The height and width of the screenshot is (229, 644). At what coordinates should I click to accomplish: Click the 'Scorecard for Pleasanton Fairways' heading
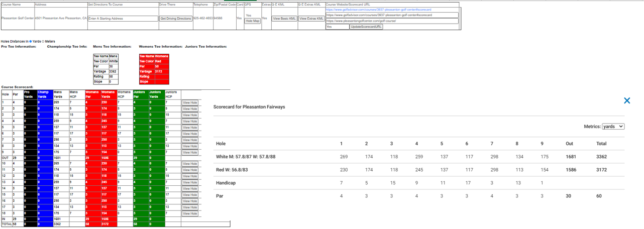249,107
